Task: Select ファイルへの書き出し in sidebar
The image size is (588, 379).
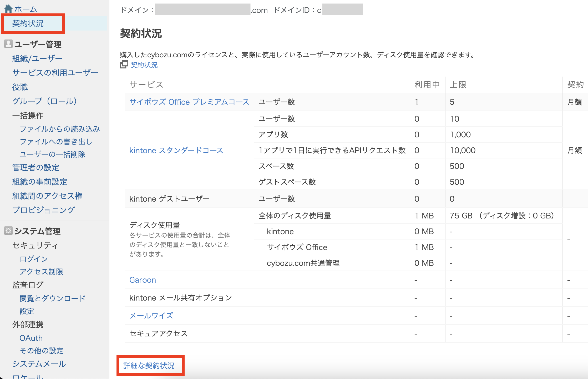Action: coord(56,142)
